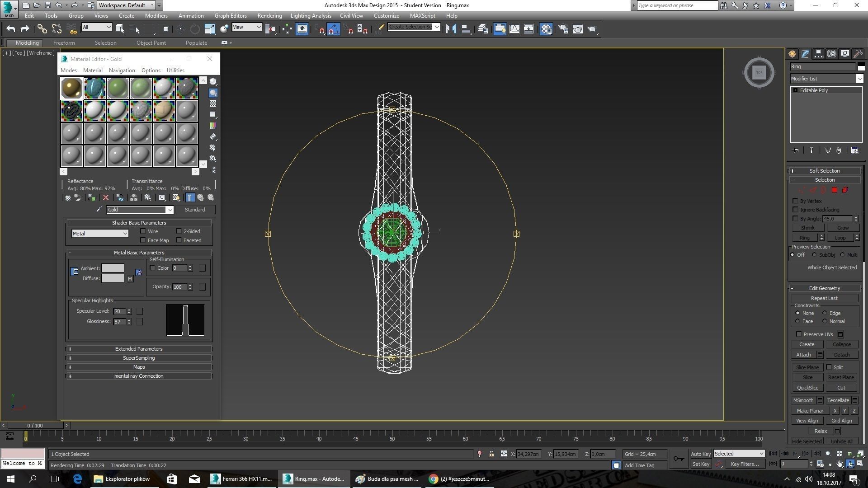Enable the Wire checkbox
The height and width of the screenshot is (488, 868).
click(x=143, y=231)
